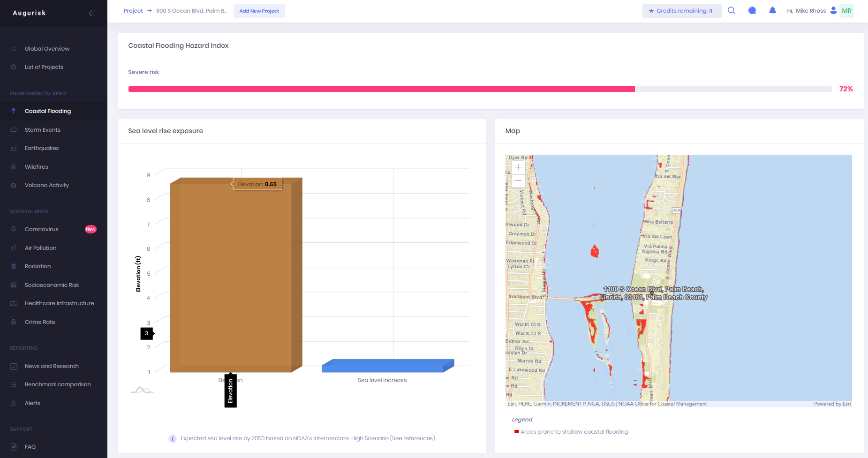Expand the project address breadcrumb dropdown
Screen dimensions: 868x458
[x=190, y=10]
